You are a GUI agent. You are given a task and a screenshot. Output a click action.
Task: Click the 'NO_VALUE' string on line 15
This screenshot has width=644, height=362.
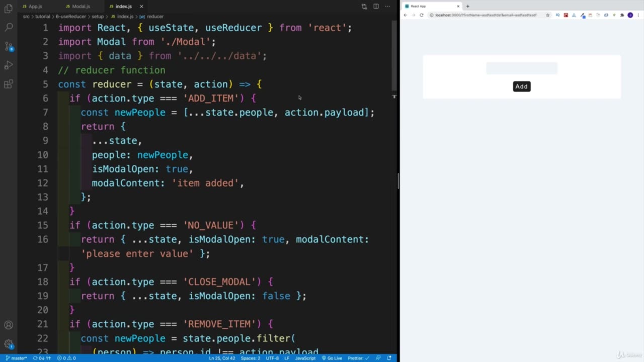pyautogui.click(x=211, y=225)
